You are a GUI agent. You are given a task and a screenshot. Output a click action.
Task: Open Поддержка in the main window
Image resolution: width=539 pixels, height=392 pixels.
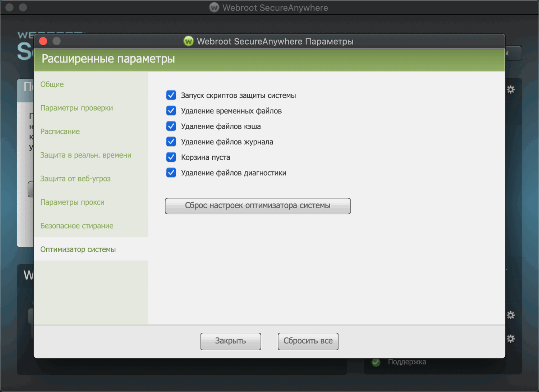407,362
